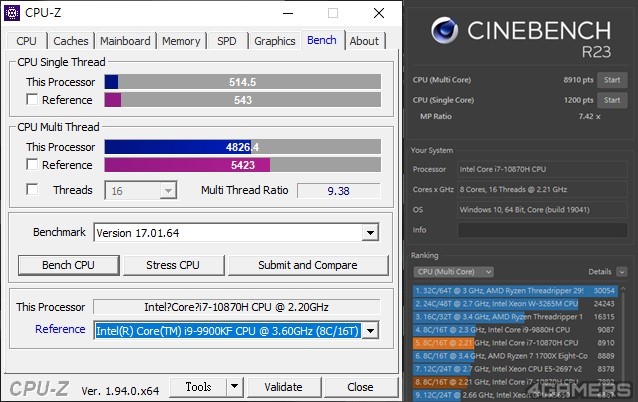638x402 pixels.
Task: Click the CPU-Z app icon in title bar
Action: [12, 13]
